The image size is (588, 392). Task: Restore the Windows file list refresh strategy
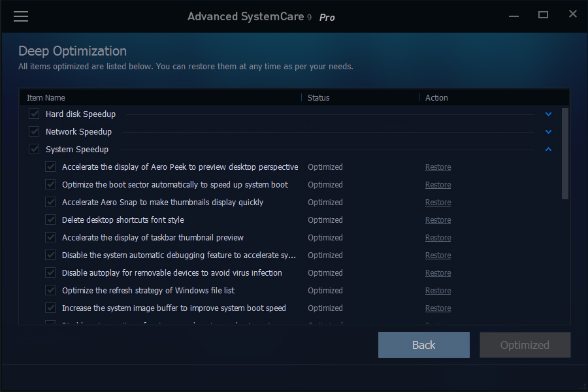438,290
